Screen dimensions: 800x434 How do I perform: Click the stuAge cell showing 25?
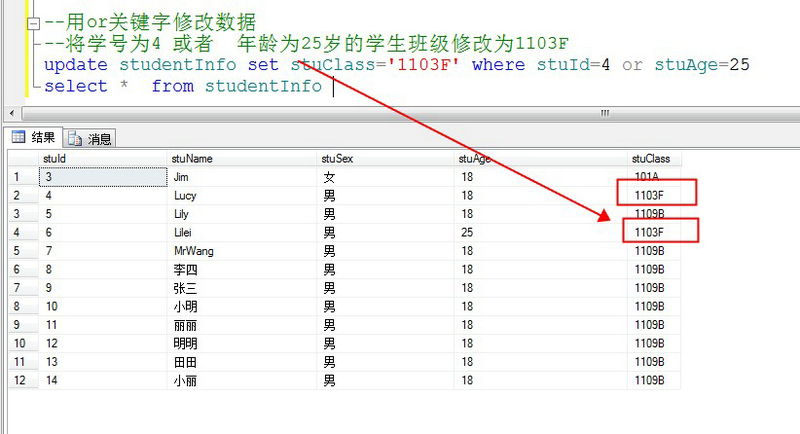(540, 233)
